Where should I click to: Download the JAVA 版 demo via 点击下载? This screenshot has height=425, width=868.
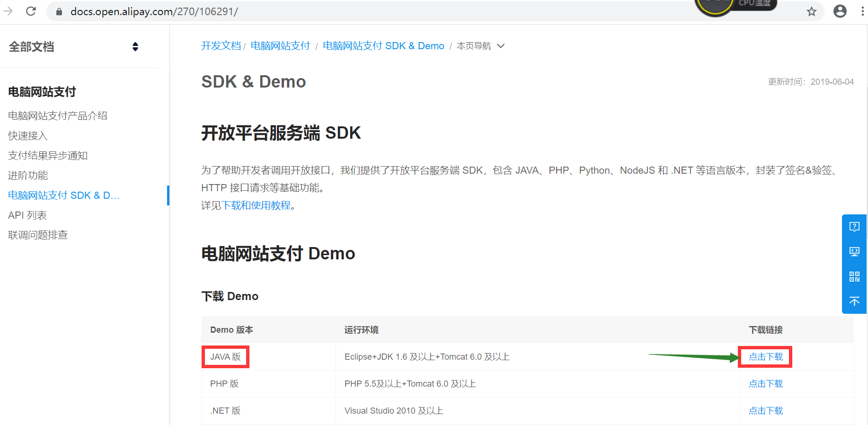[765, 357]
